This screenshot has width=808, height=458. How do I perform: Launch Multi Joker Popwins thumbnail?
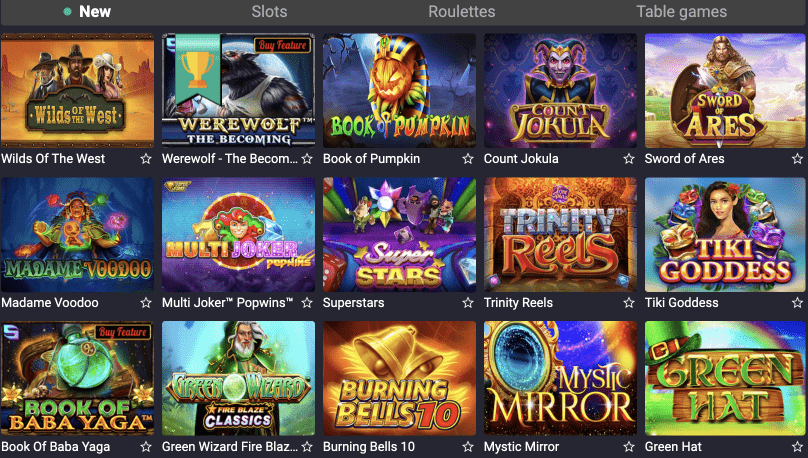coord(238,234)
